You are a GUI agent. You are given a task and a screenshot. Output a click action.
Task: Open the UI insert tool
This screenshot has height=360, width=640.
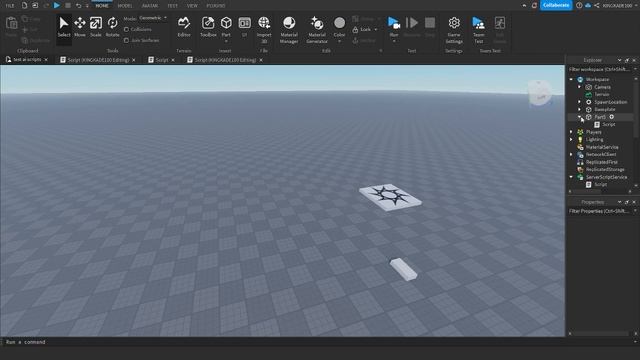(x=244, y=27)
